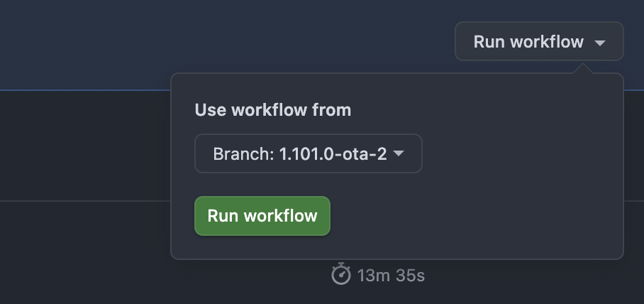Collapse the popover via top Run workflow label
The height and width of the screenshot is (304, 644).
[x=528, y=42]
